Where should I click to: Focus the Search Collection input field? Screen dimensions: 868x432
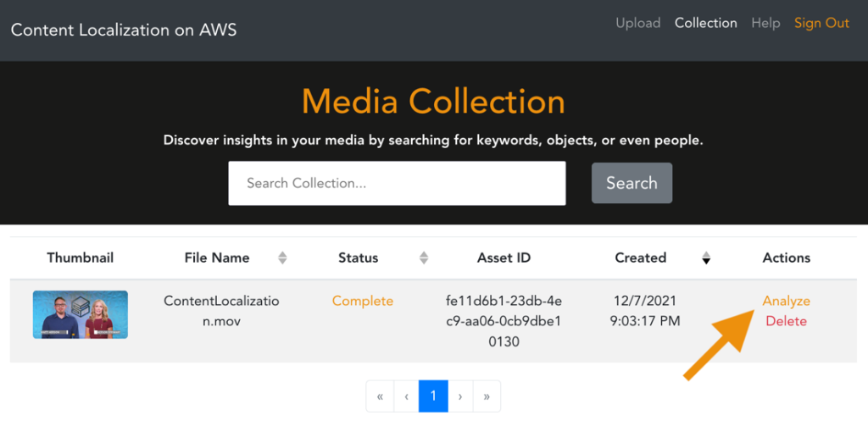pos(397,183)
